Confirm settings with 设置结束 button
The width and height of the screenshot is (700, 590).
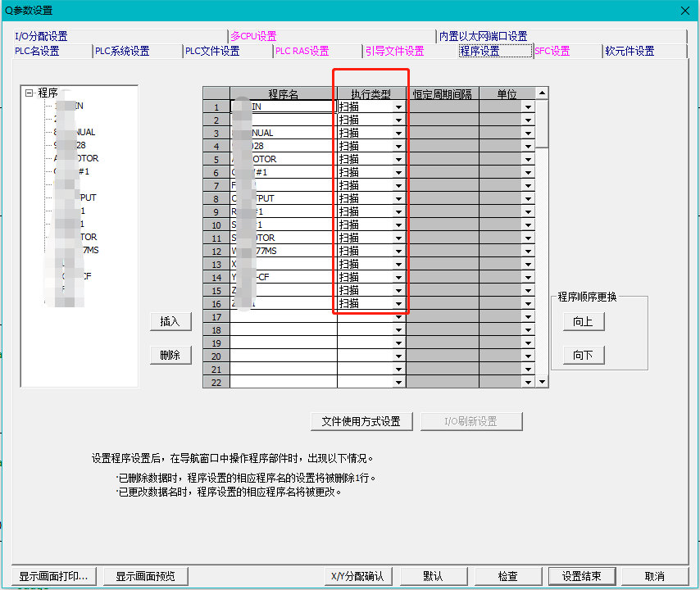pos(582,576)
